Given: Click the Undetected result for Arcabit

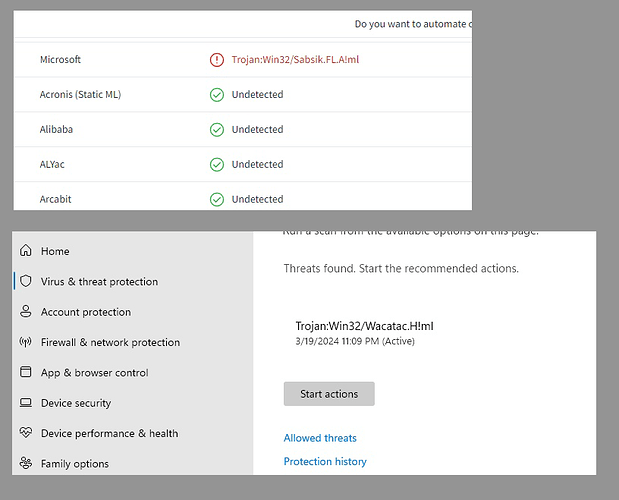Looking at the screenshot, I should [x=257, y=199].
